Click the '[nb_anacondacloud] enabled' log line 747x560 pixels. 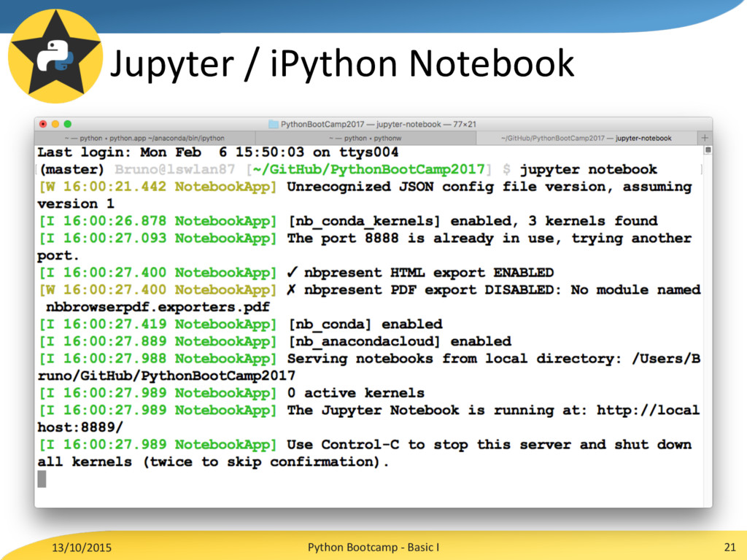[x=400, y=341]
